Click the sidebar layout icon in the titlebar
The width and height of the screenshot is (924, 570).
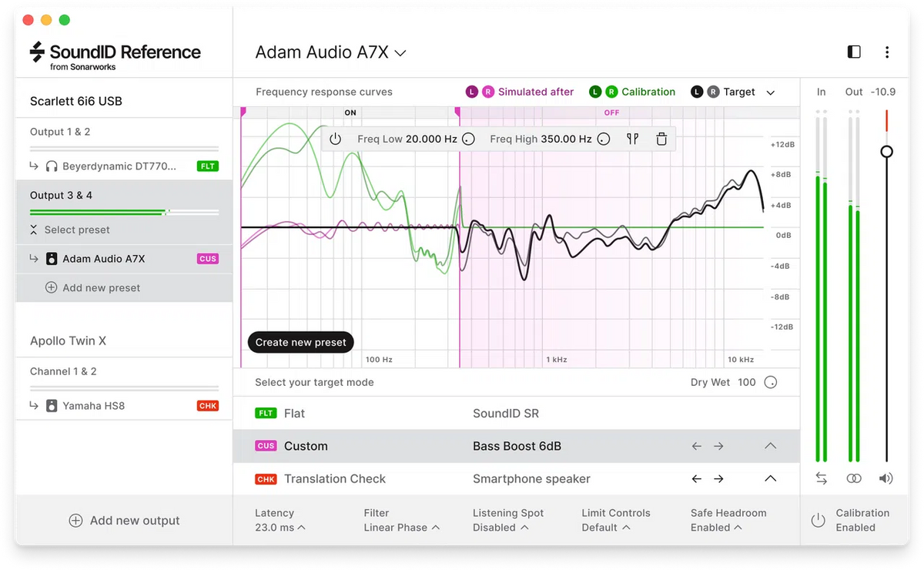point(853,52)
